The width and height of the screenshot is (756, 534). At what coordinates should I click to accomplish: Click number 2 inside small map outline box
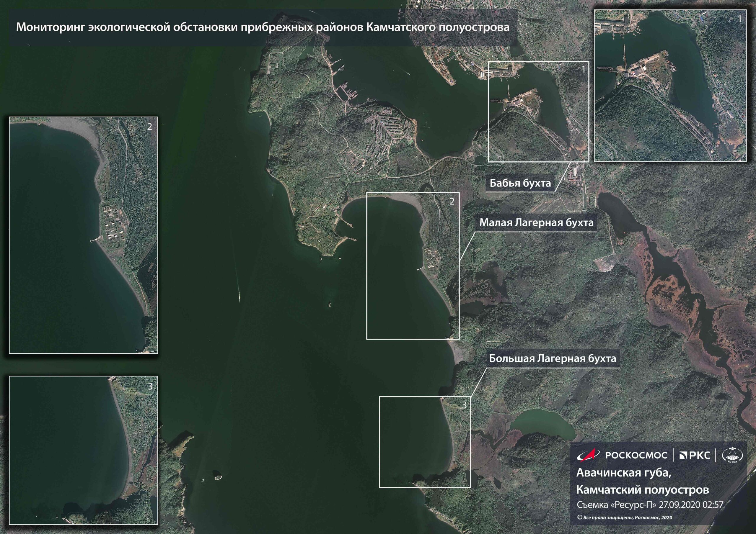452,202
